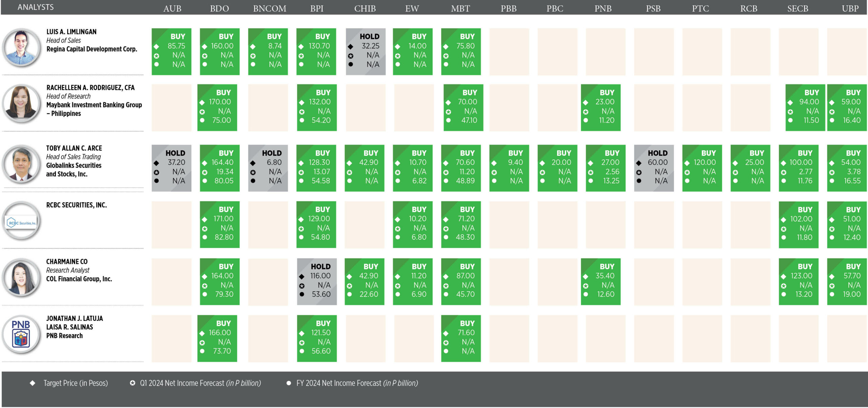Click Arce's HOLD 37.20 AUB card
Viewport: 868px width, 408px height.
click(x=171, y=168)
